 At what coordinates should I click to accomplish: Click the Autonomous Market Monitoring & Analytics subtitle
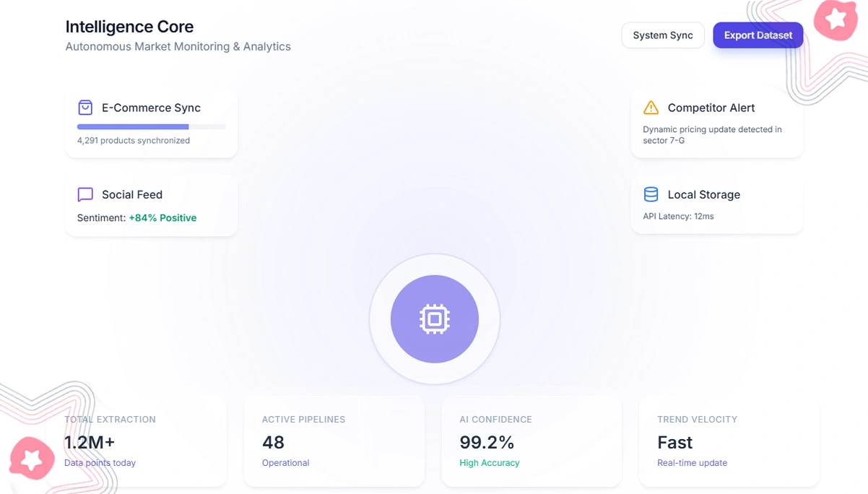tap(178, 46)
